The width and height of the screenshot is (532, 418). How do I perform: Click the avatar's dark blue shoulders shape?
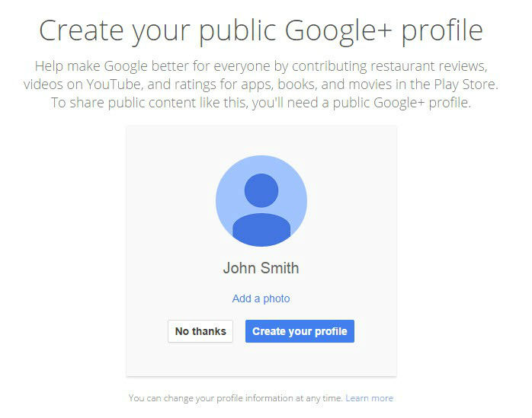[x=261, y=231]
